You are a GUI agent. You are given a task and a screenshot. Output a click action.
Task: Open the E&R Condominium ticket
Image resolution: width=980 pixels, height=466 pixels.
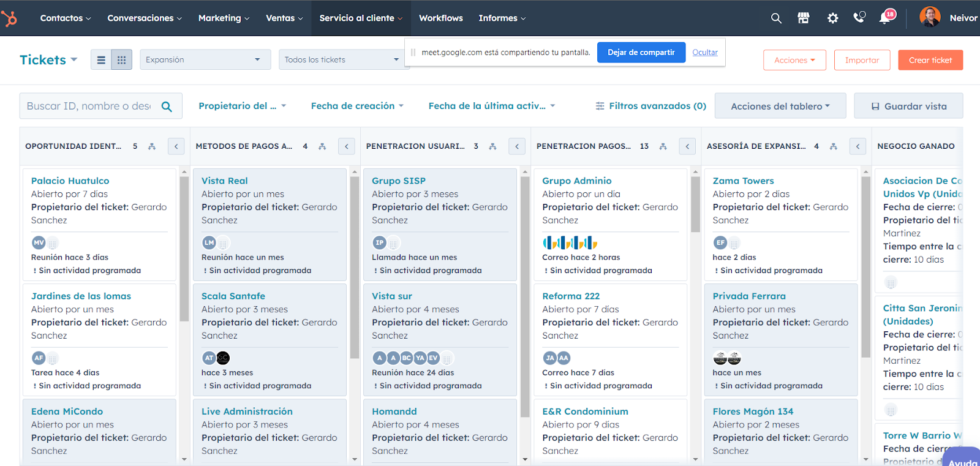pyautogui.click(x=585, y=412)
